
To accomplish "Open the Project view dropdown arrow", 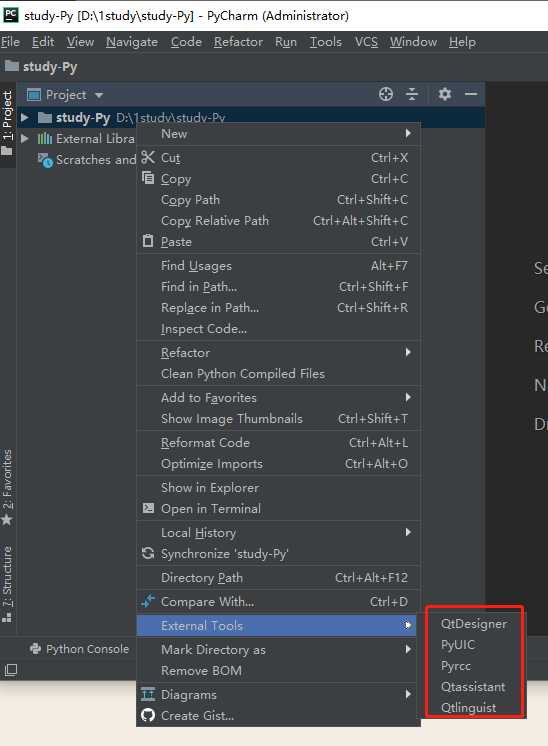I will pyautogui.click(x=99, y=95).
